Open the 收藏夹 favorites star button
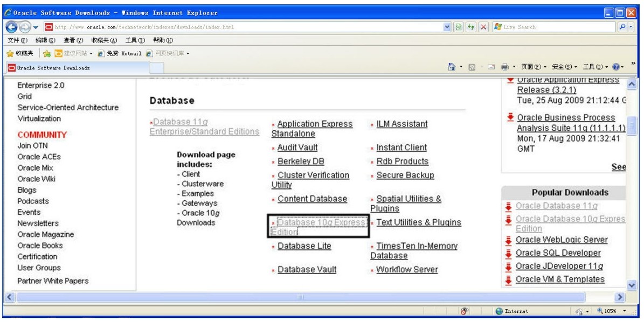Image resolution: width=644 pixels, height=322 pixels. 20,53
